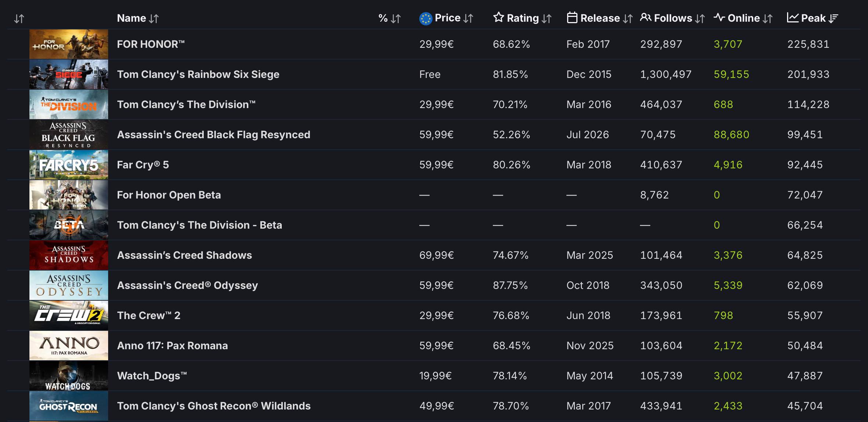The width and height of the screenshot is (868, 422).
Task: Open the Rainbow Six Siege thumbnail
Action: tap(69, 74)
